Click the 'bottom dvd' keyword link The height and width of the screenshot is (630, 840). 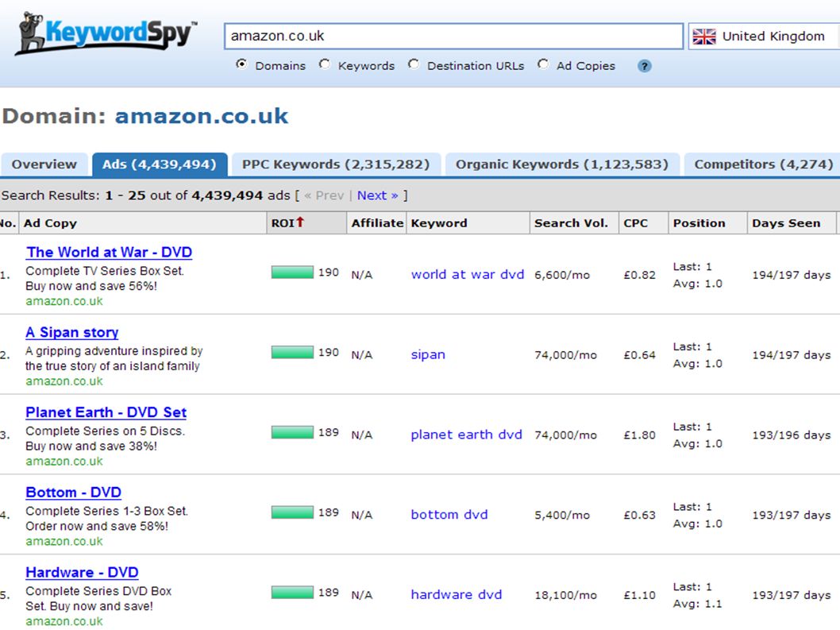pyautogui.click(x=449, y=514)
